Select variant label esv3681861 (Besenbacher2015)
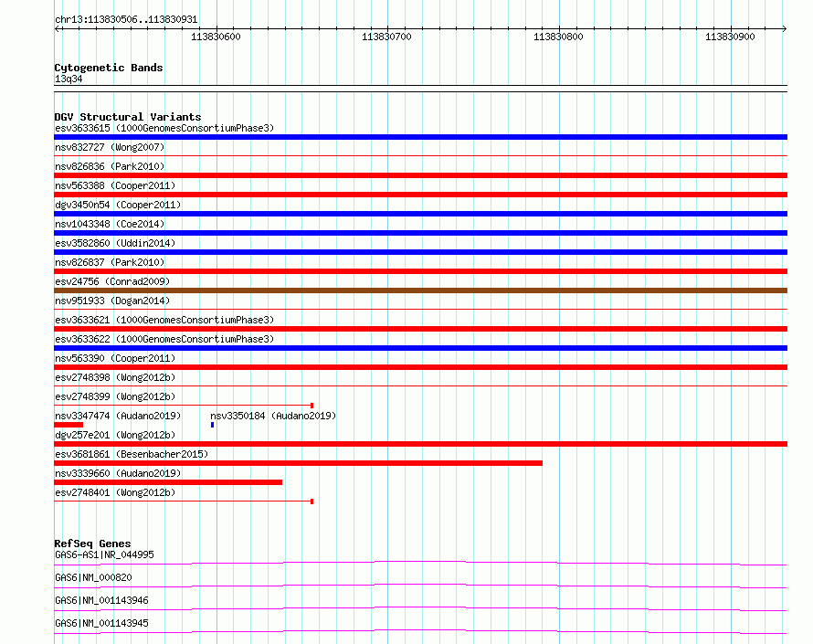Screen dimensions: 813x644 pyautogui.click(x=132, y=454)
